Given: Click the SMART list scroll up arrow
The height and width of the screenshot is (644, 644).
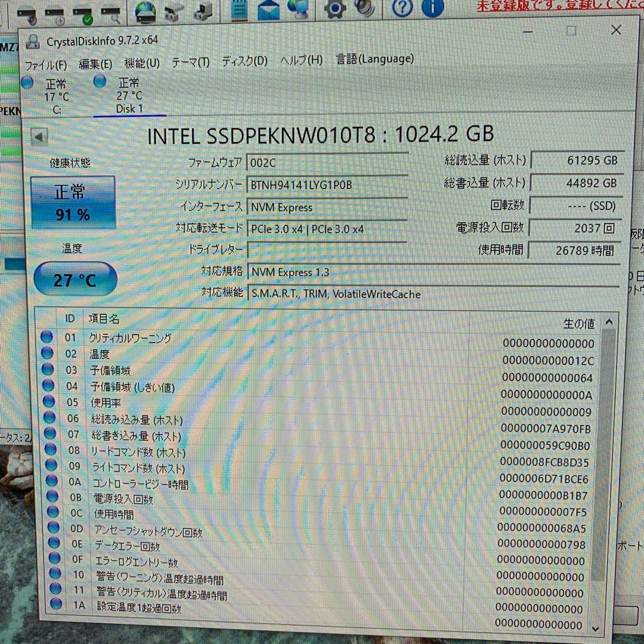Looking at the screenshot, I should click(x=609, y=323).
